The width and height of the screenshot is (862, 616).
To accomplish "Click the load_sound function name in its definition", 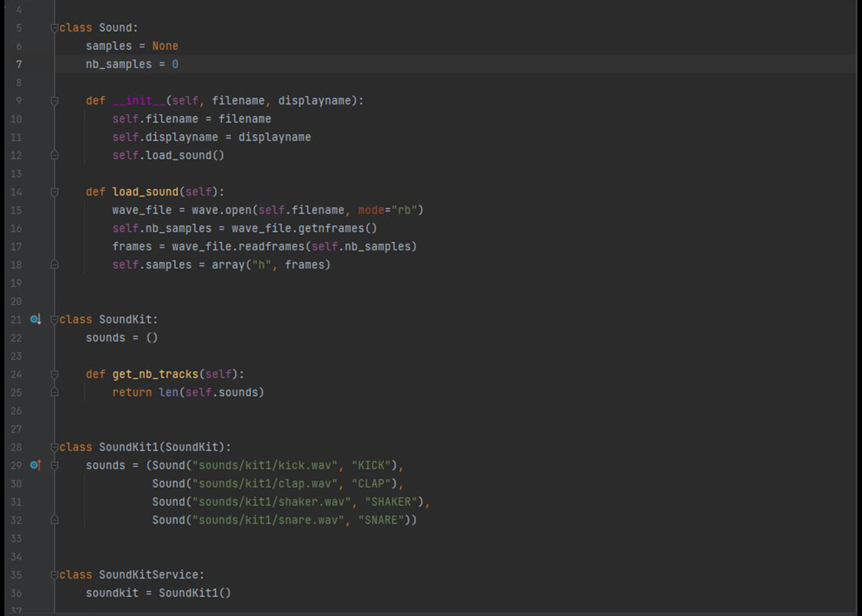I will (x=145, y=192).
